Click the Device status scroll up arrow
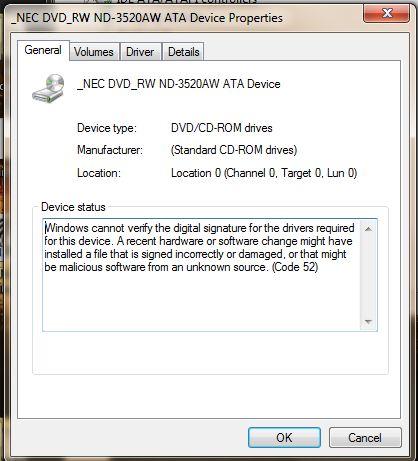 (x=368, y=229)
